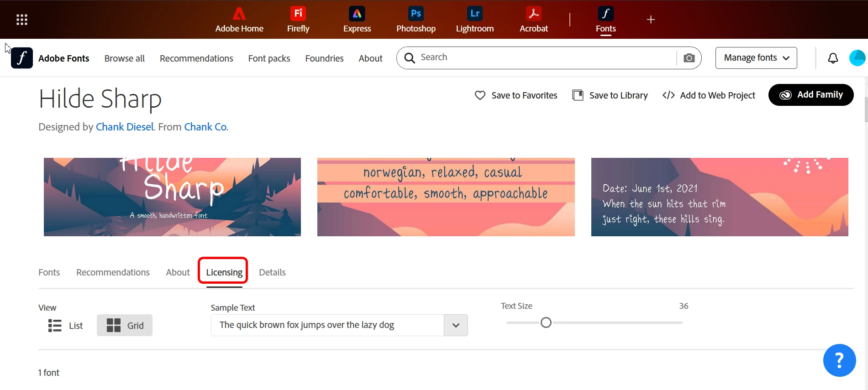The height and width of the screenshot is (390, 868).
Task: Switch to the Licensing tab
Action: [224, 272]
